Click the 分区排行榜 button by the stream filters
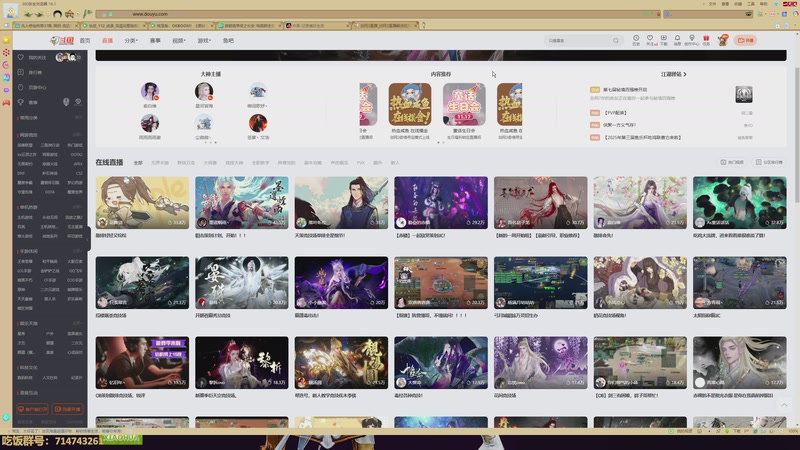 [769, 162]
